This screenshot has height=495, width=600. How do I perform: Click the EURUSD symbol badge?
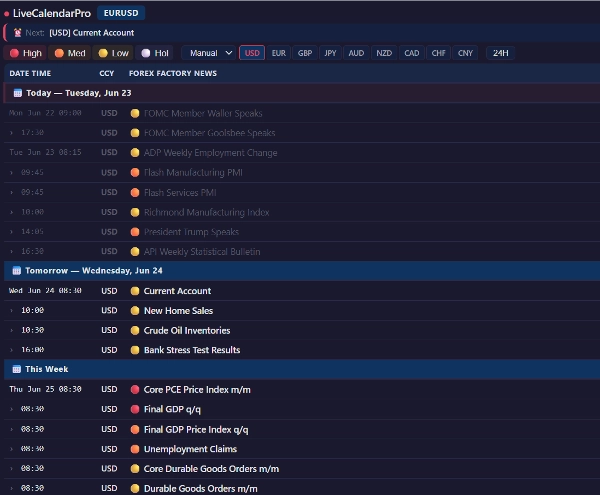click(x=121, y=13)
